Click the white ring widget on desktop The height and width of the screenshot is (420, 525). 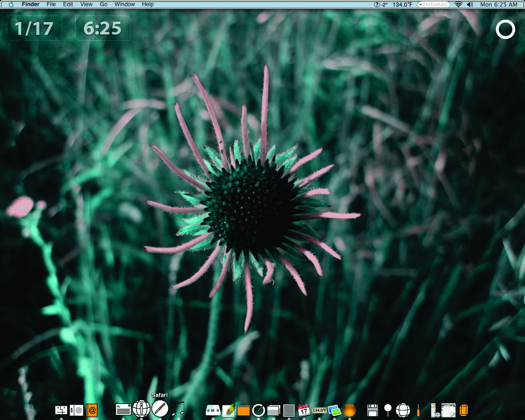[505, 30]
